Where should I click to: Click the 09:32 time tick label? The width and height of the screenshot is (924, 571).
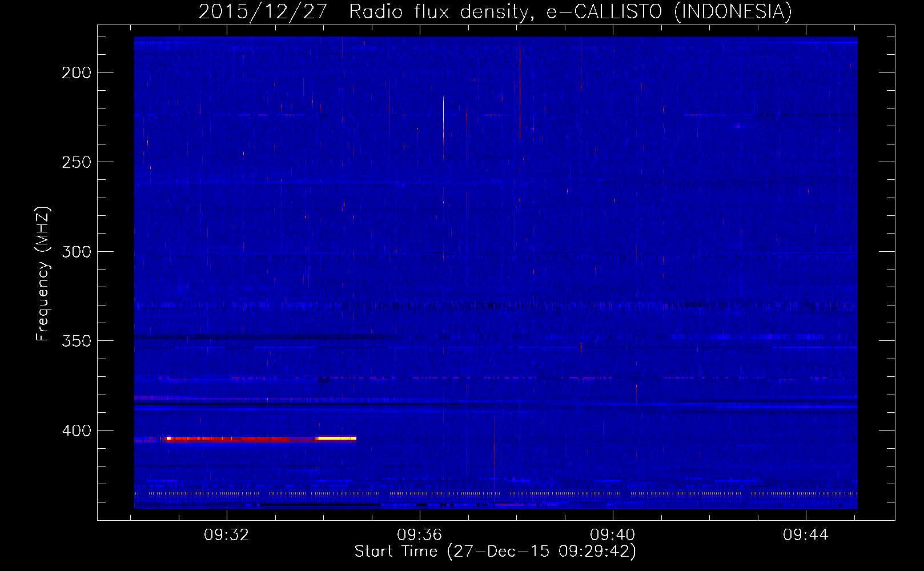click(x=227, y=535)
